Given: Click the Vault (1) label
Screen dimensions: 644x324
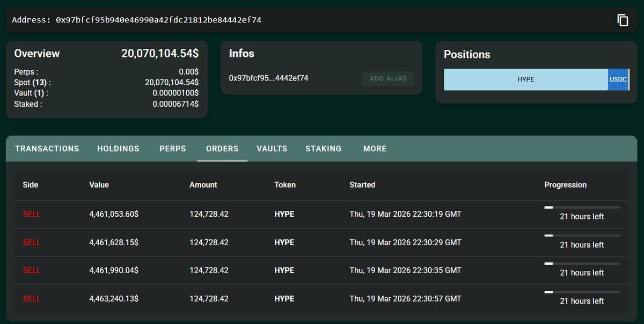Looking at the screenshot, I should click(x=31, y=93).
